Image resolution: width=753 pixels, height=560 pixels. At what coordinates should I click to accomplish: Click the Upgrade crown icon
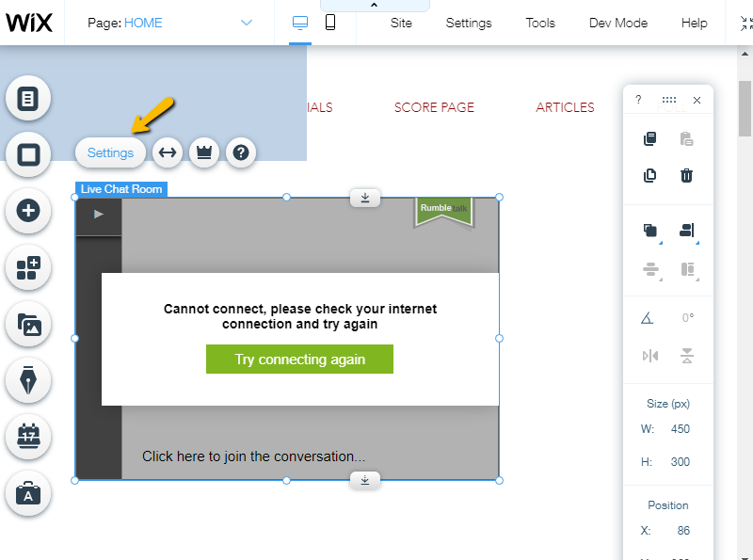[x=204, y=152]
